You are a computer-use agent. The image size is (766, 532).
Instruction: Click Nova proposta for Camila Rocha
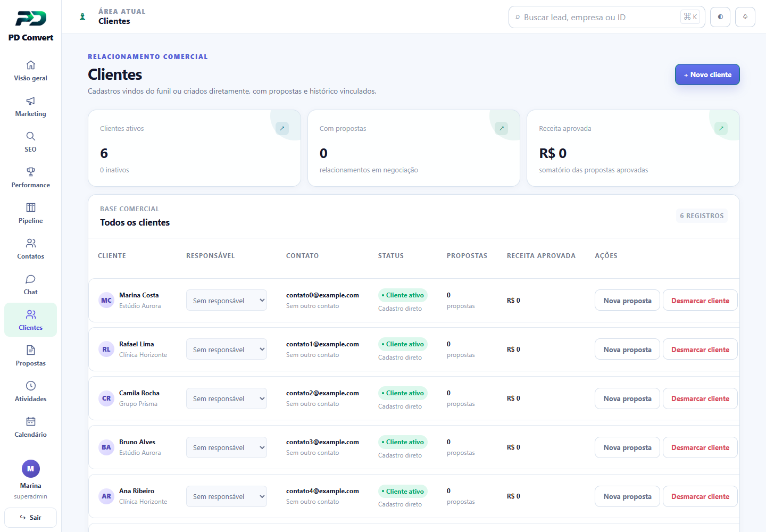pyautogui.click(x=627, y=398)
